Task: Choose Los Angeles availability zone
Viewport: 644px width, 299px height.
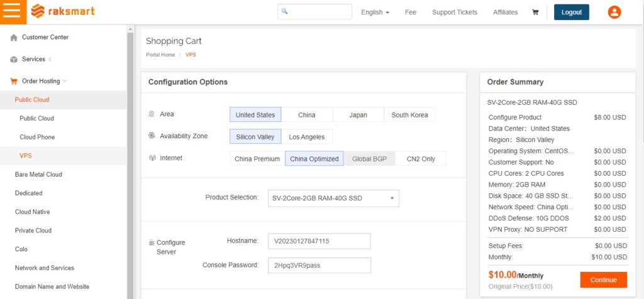Action: coord(307,136)
